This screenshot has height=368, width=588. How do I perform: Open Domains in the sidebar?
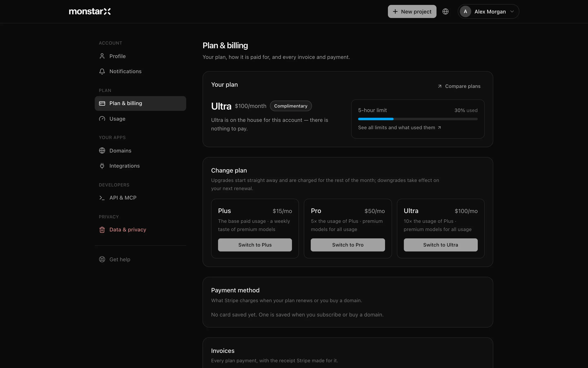click(140, 151)
